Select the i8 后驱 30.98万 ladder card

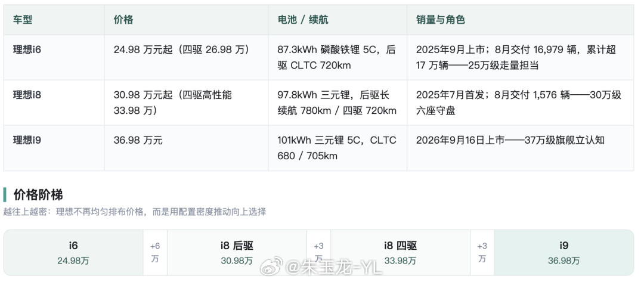(x=237, y=252)
